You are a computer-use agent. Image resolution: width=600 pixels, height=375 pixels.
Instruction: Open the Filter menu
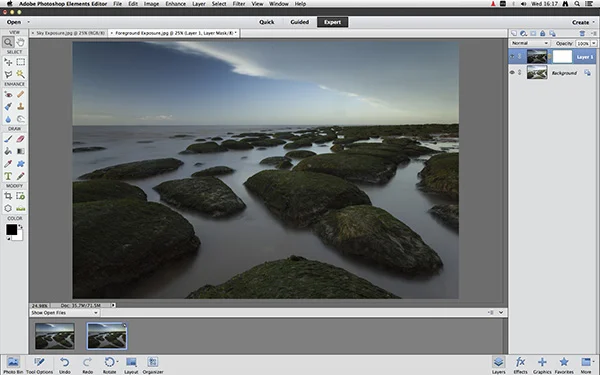click(x=239, y=4)
